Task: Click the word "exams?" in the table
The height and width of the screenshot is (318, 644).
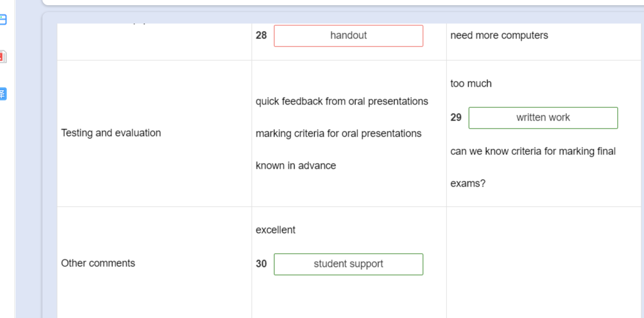Action: click(468, 184)
